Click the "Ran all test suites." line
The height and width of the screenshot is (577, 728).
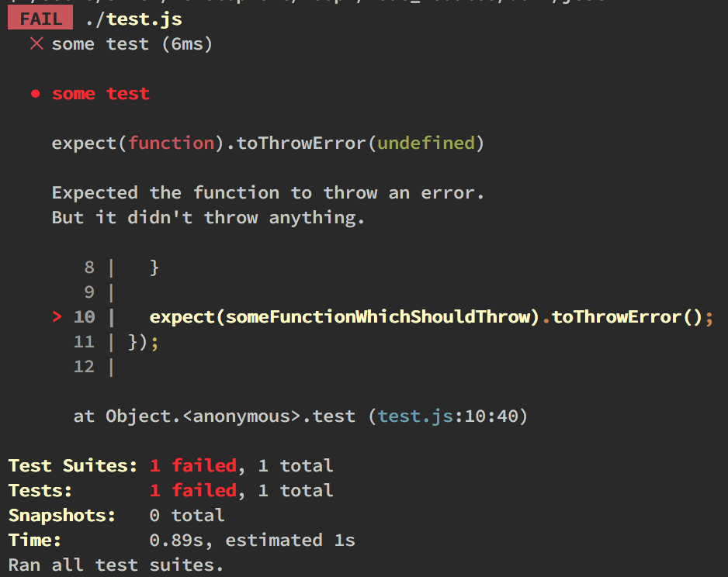116,565
